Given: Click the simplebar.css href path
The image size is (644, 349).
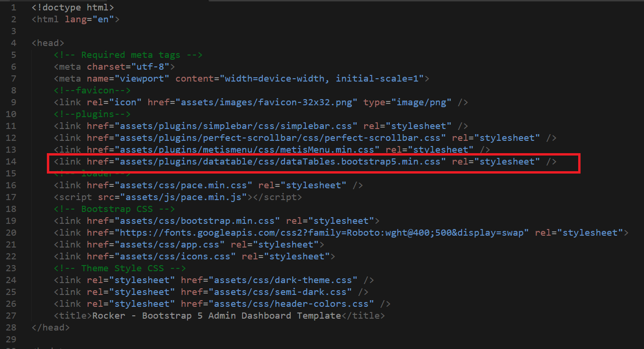Looking at the screenshot, I should tap(236, 126).
